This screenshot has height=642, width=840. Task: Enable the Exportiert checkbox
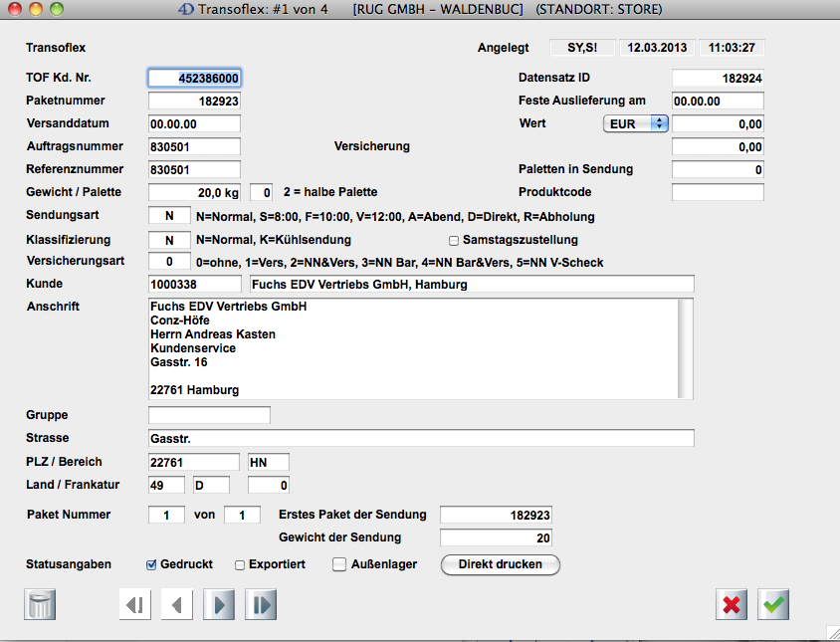pos(240,565)
